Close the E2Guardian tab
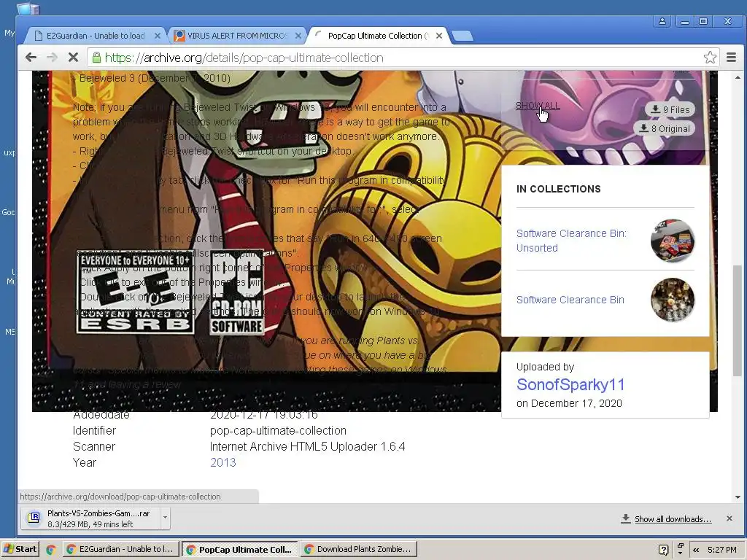This screenshot has width=747, height=560. 158,36
